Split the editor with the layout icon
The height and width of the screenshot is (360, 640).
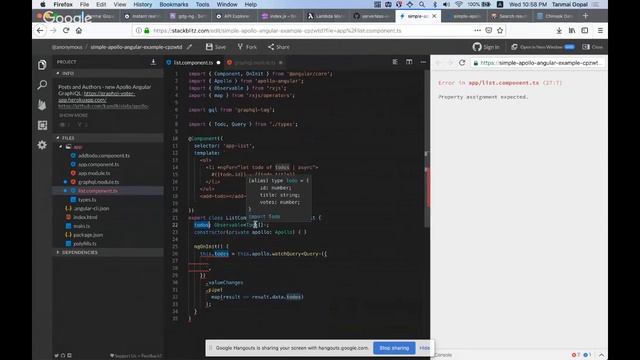click(x=409, y=62)
